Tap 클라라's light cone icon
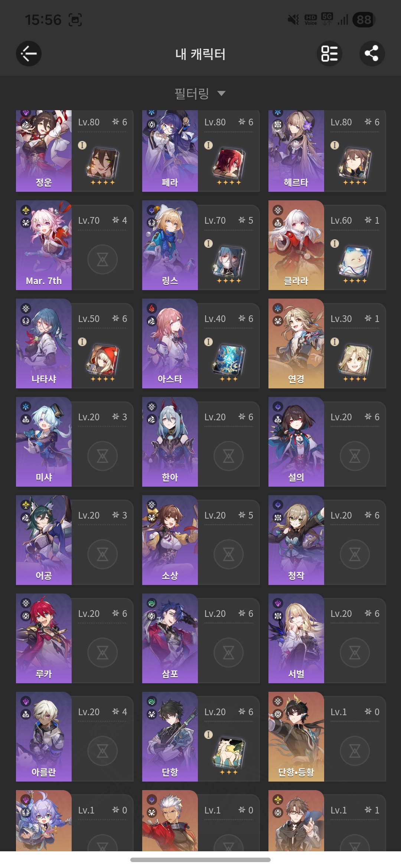The image size is (401, 868). (355, 262)
